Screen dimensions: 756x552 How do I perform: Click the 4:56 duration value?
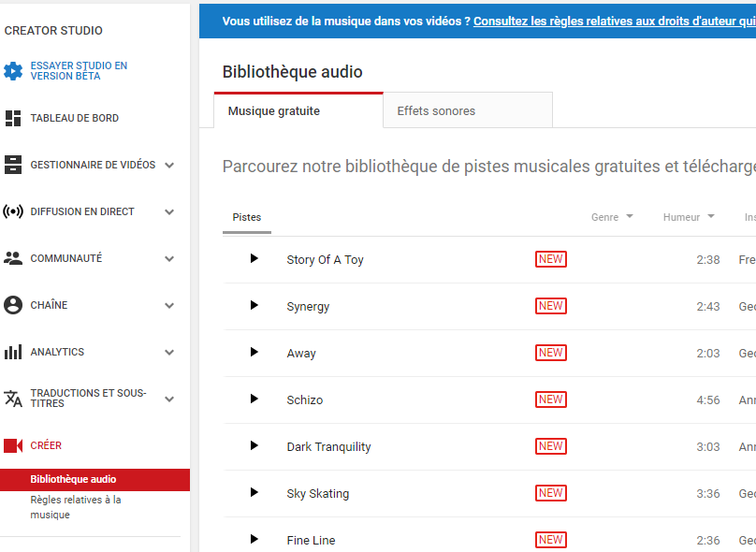point(707,400)
